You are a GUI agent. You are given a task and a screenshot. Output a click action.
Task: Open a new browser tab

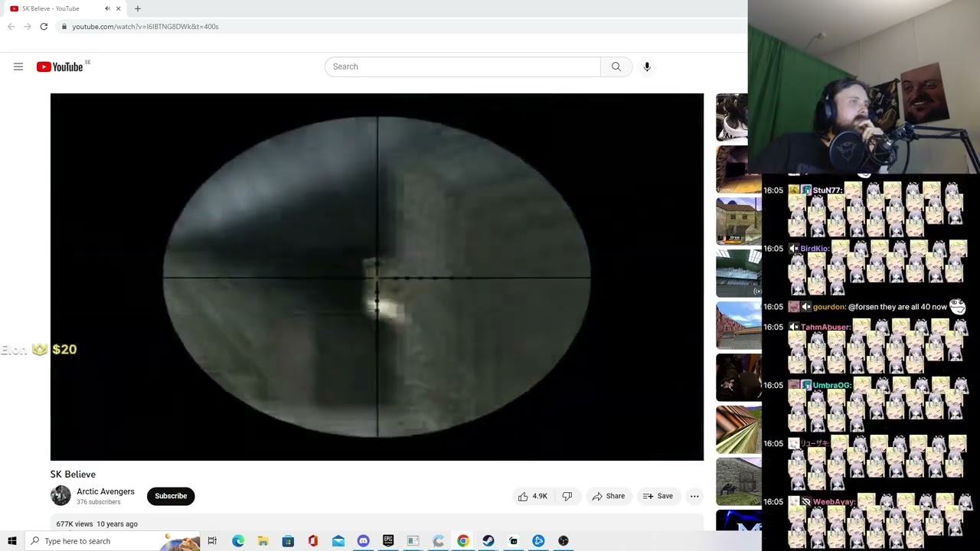[138, 8]
